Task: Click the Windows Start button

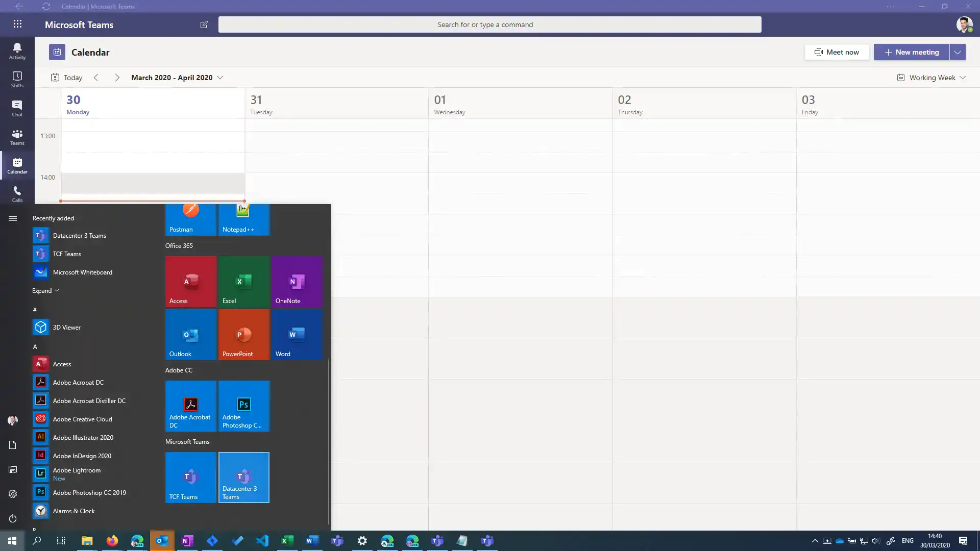Action: click(x=12, y=541)
